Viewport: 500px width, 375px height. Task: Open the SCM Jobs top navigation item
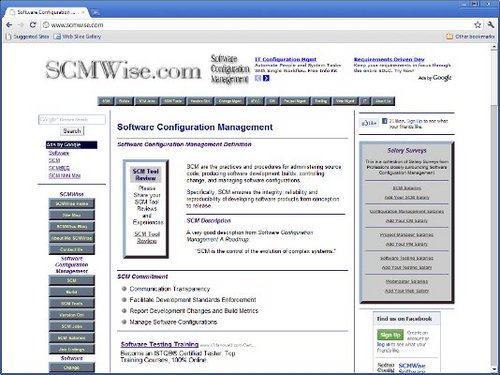(x=147, y=101)
